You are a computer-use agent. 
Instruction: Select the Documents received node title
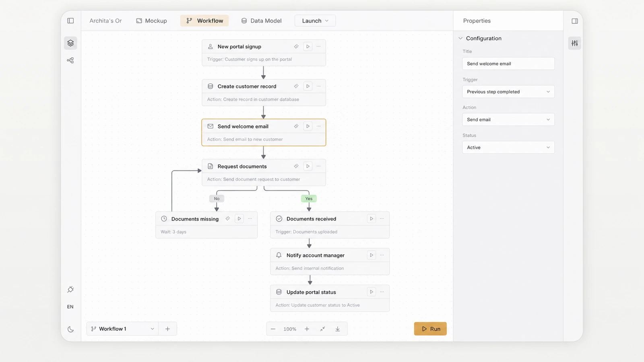point(311,219)
